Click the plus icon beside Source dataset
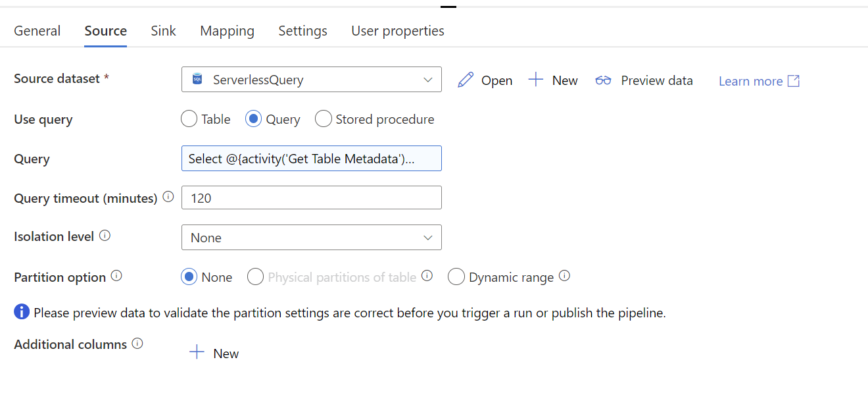This screenshot has height=420, width=868. click(x=536, y=80)
